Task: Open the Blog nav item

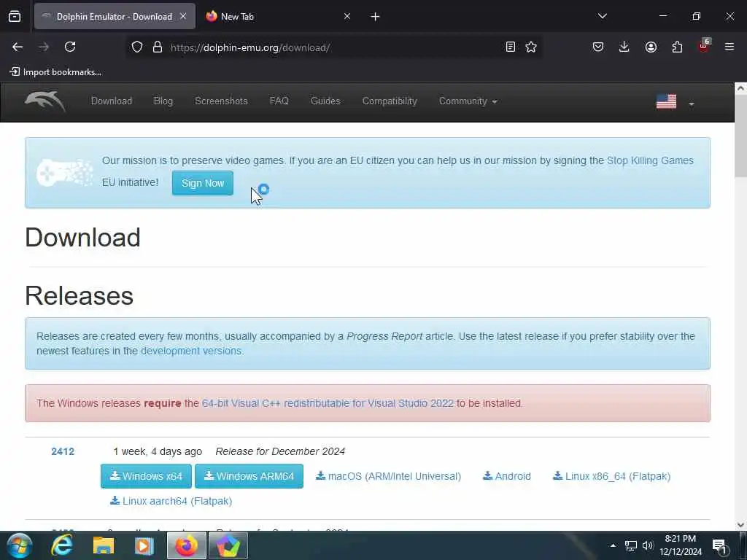Action: [163, 101]
